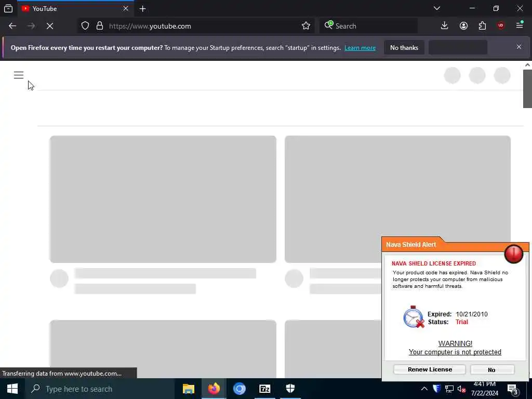Click muted volume tray icon
This screenshot has width=532, height=399.
pyautogui.click(x=461, y=389)
